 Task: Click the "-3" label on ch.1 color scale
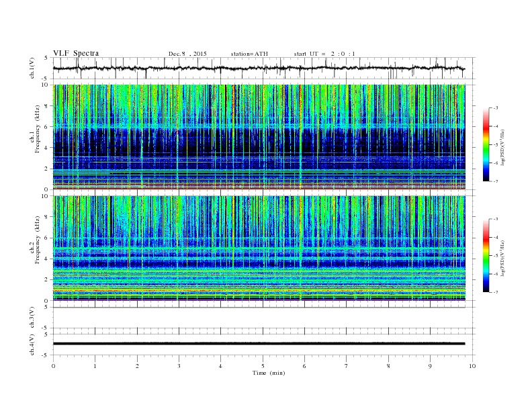coord(496,108)
